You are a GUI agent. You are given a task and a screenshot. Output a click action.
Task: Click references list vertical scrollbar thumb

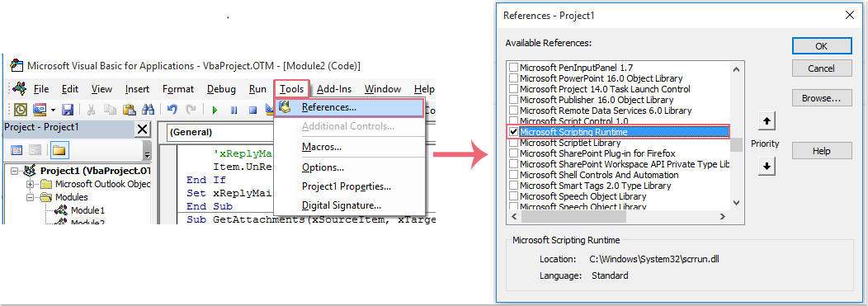click(736, 144)
